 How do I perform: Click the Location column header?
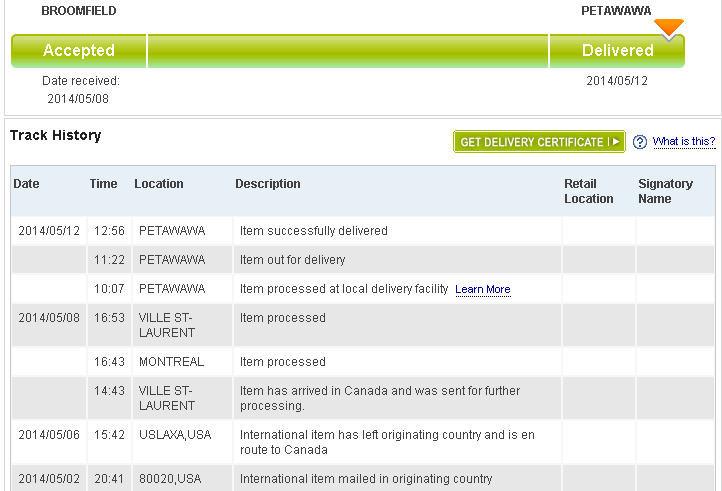[159, 184]
